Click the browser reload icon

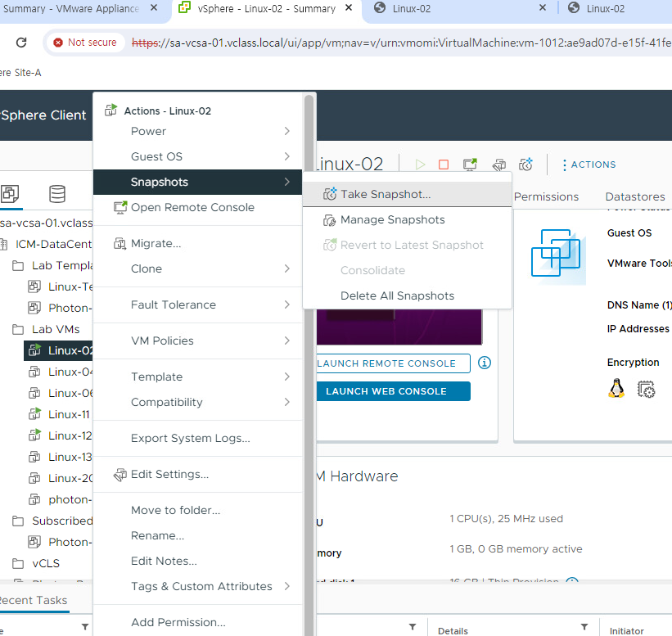pyautogui.click(x=21, y=43)
